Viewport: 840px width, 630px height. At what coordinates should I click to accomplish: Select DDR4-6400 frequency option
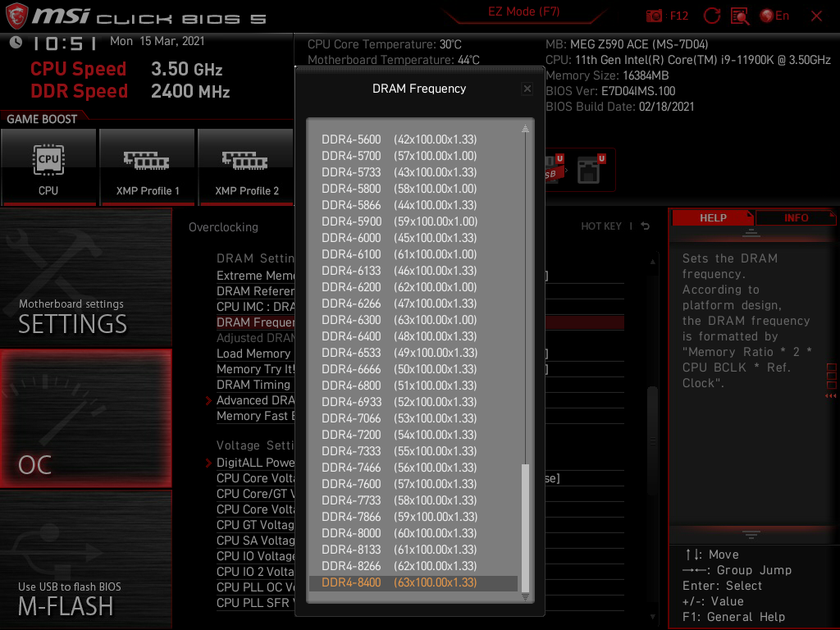point(413,336)
